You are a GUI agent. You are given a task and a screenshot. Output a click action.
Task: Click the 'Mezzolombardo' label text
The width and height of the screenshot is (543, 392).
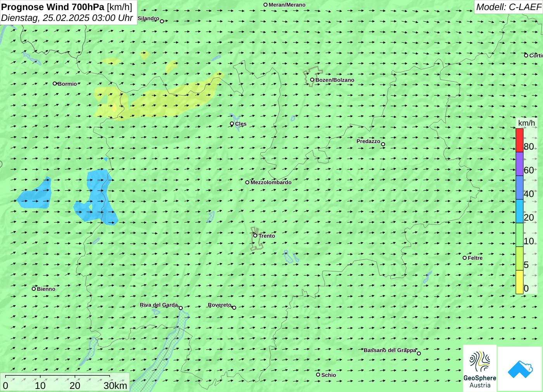[271, 182]
